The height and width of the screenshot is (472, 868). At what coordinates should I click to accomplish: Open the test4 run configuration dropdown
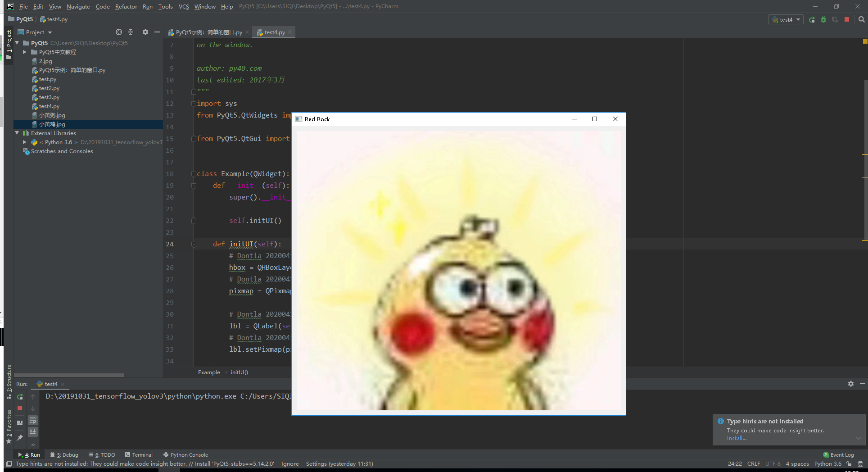[786, 19]
